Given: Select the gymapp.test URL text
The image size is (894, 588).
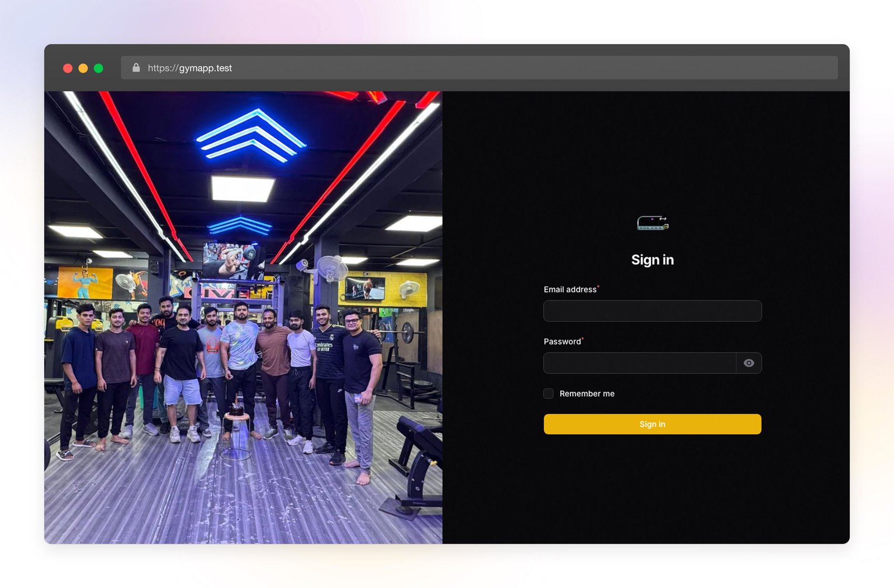Looking at the screenshot, I should click(190, 68).
